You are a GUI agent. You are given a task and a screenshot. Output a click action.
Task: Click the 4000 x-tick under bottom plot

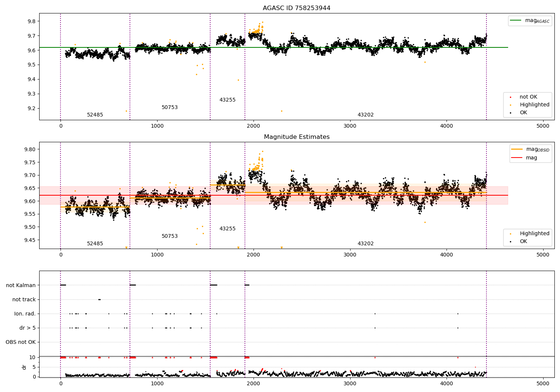click(447, 383)
